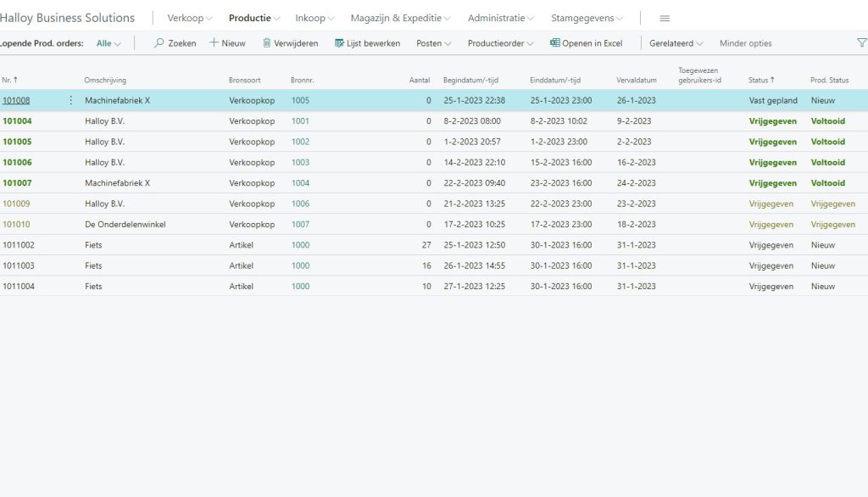Open the Alle view filter dropdown
868x497 pixels.
pyautogui.click(x=108, y=43)
